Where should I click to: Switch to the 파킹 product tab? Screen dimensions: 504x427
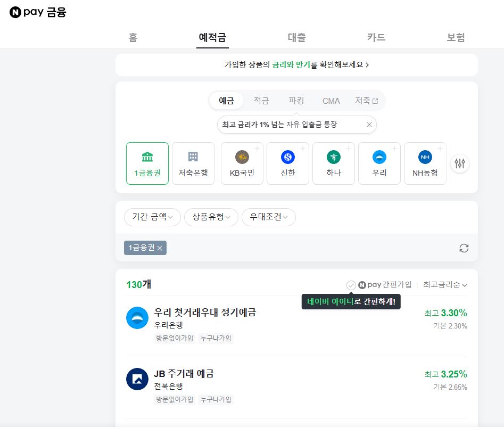[x=296, y=101]
